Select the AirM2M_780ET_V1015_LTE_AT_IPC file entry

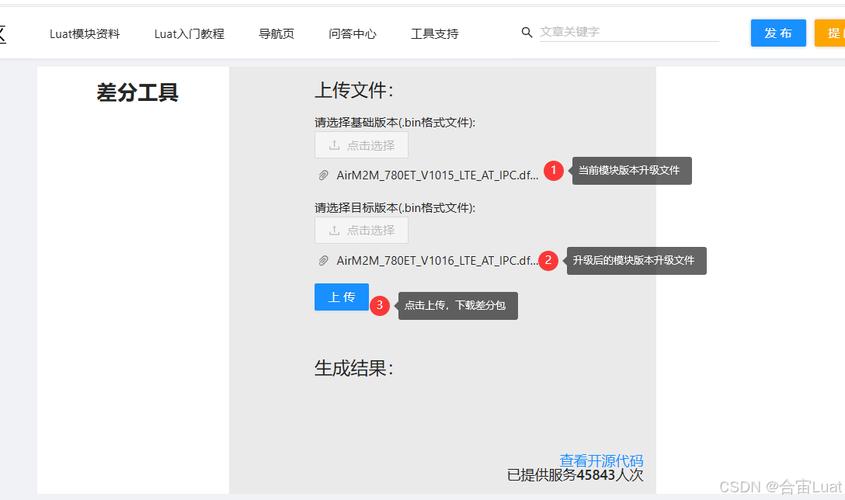click(437, 175)
